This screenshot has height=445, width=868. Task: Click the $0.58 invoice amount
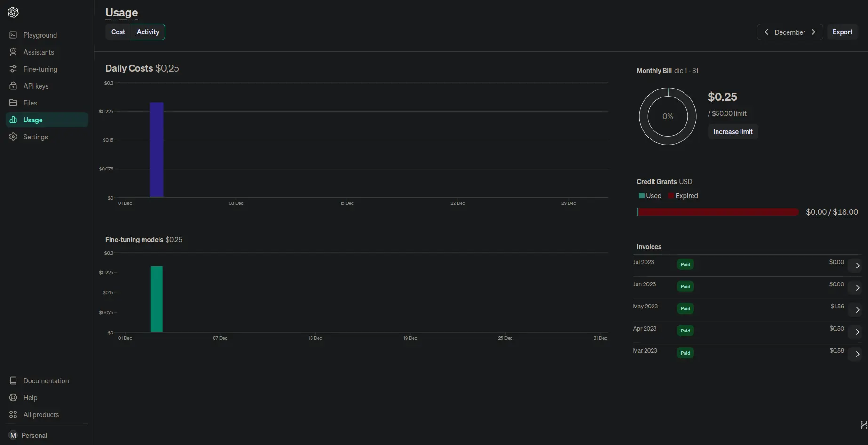(x=836, y=351)
